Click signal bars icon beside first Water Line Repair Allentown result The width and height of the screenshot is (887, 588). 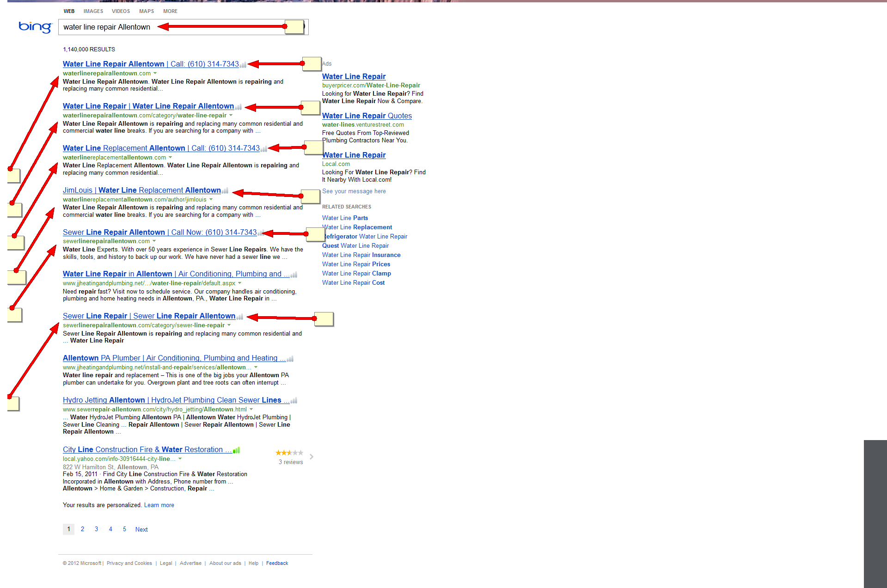pyautogui.click(x=243, y=65)
